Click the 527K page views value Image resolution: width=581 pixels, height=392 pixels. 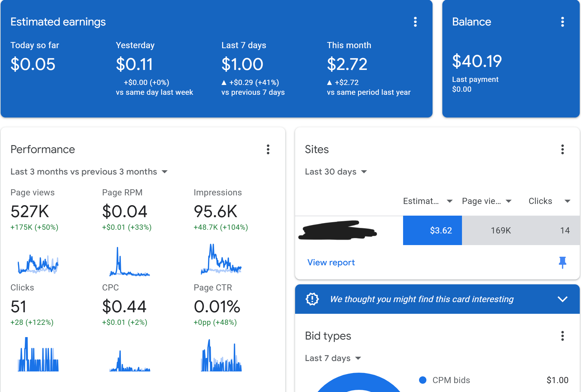tap(30, 211)
